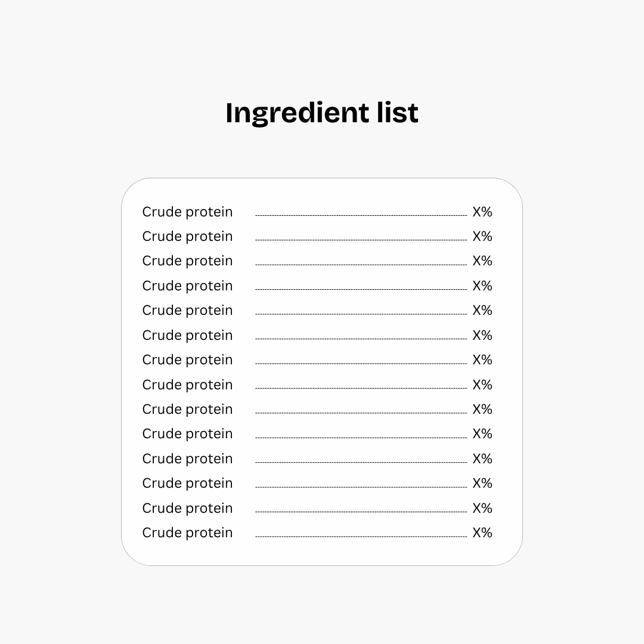
Task: Select the first Crude protein label
Action: (x=187, y=212)
